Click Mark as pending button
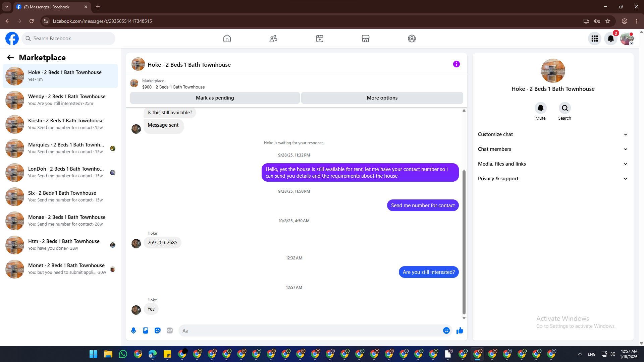This screenshot has height=362, width=644. pyautogui.click(x=215, y=98)
